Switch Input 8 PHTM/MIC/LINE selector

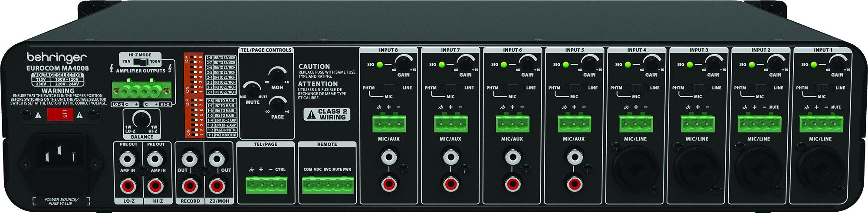388,88
